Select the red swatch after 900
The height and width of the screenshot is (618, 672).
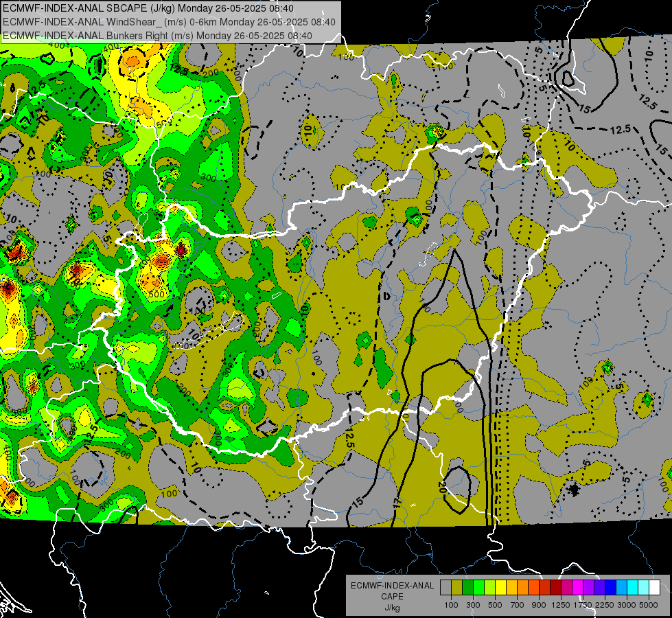point(545,587)
